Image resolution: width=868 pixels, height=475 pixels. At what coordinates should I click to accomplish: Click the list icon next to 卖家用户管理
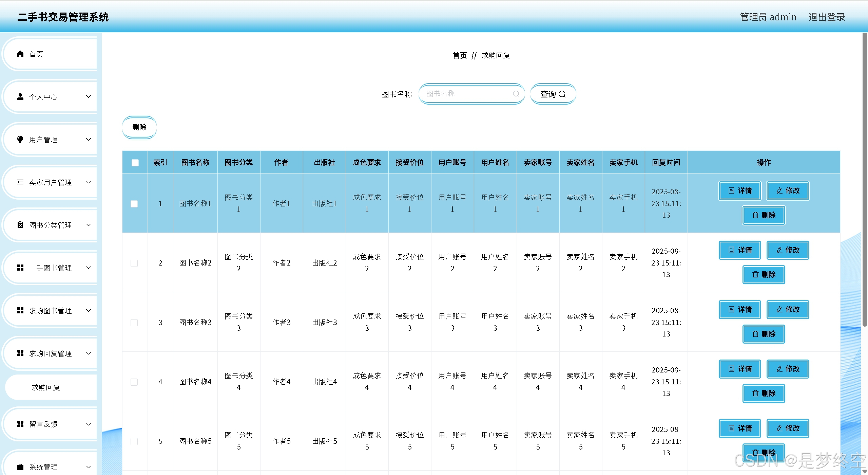20,182
